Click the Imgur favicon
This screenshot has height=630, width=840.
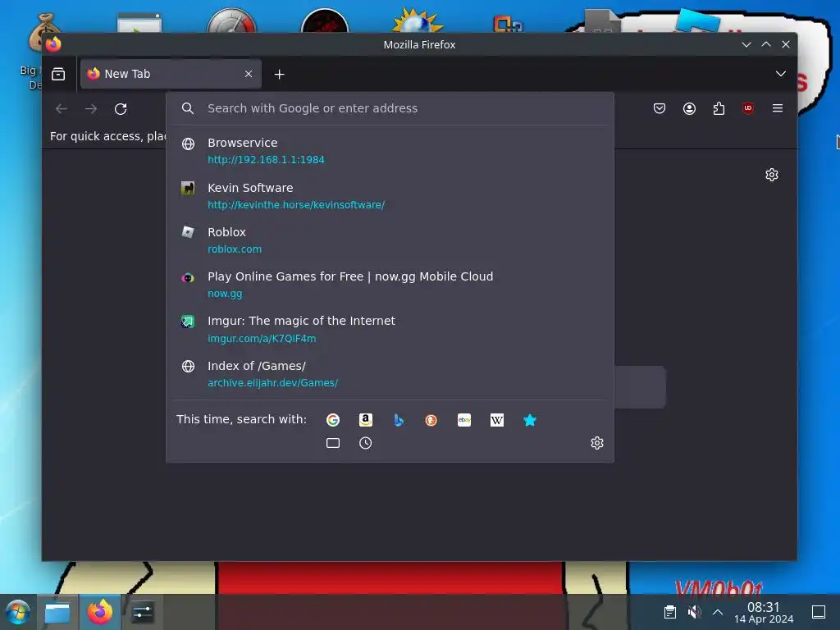pyautogui.click(x=188, y=322)
